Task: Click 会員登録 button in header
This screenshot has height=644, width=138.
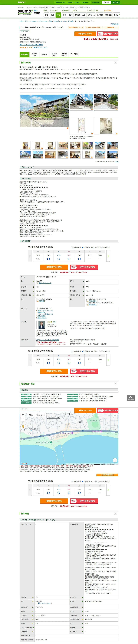Action: tap(106, 2)
